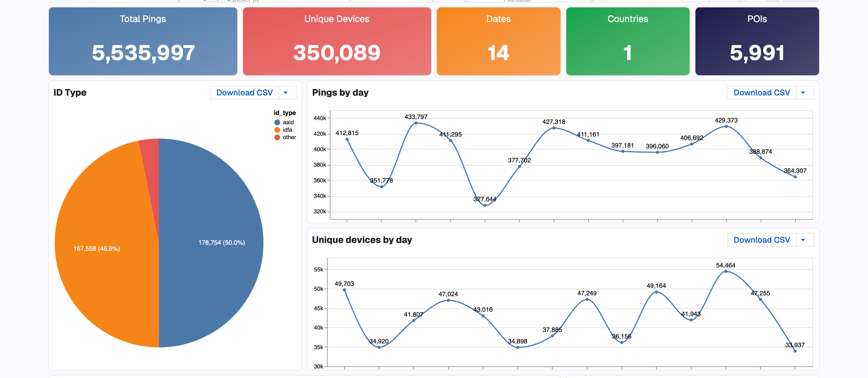
Task: Click Download CSV for Pings by day
Action: pyautogui.click(x=762, y=93)
